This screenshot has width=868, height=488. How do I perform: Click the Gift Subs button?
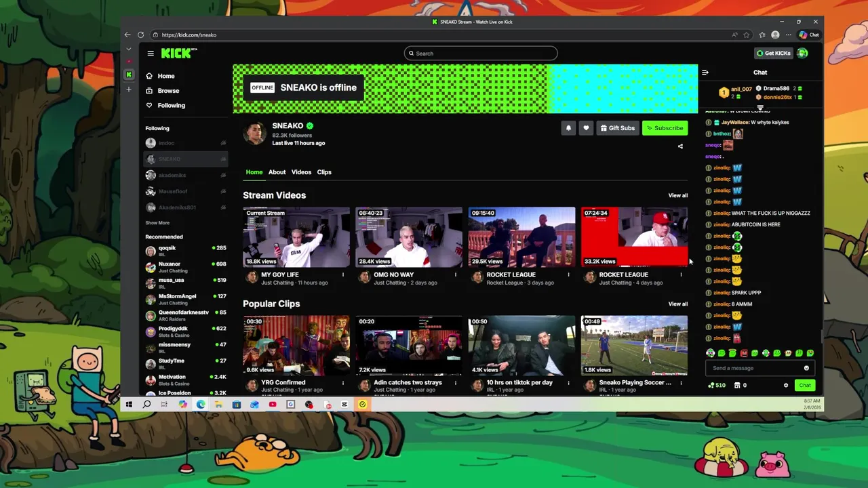point(617,128)
